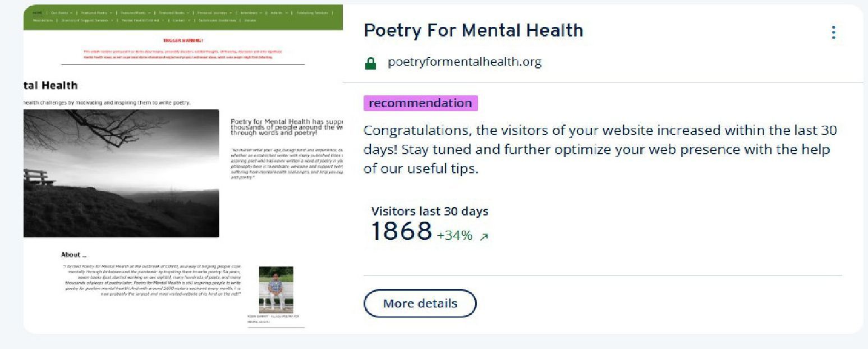The height and width of the screenshot is (349, 868).
Task: Click the +34% growth percentage
Action: 454,236
